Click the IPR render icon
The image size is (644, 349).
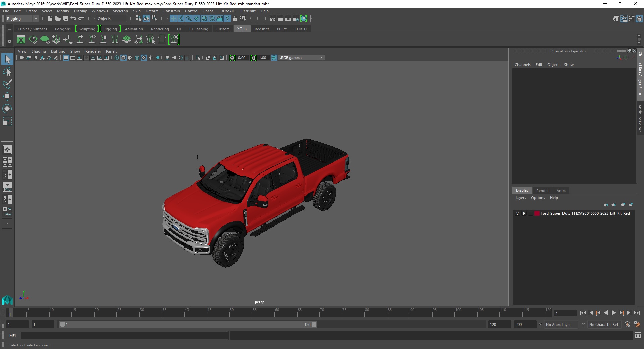click(x=288, y=19)
